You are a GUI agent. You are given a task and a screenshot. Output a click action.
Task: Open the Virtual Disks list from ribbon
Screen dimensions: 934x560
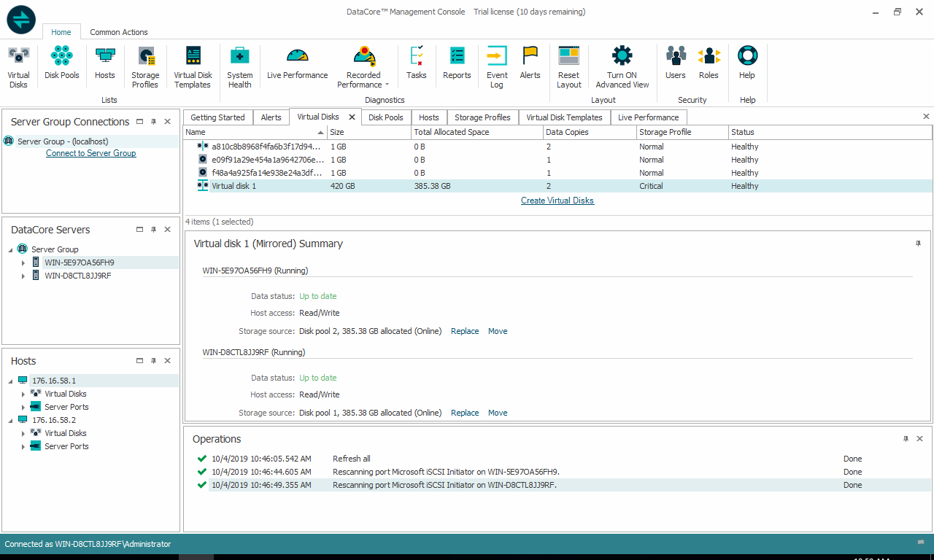pyautogui.click(x=18, y=67)
